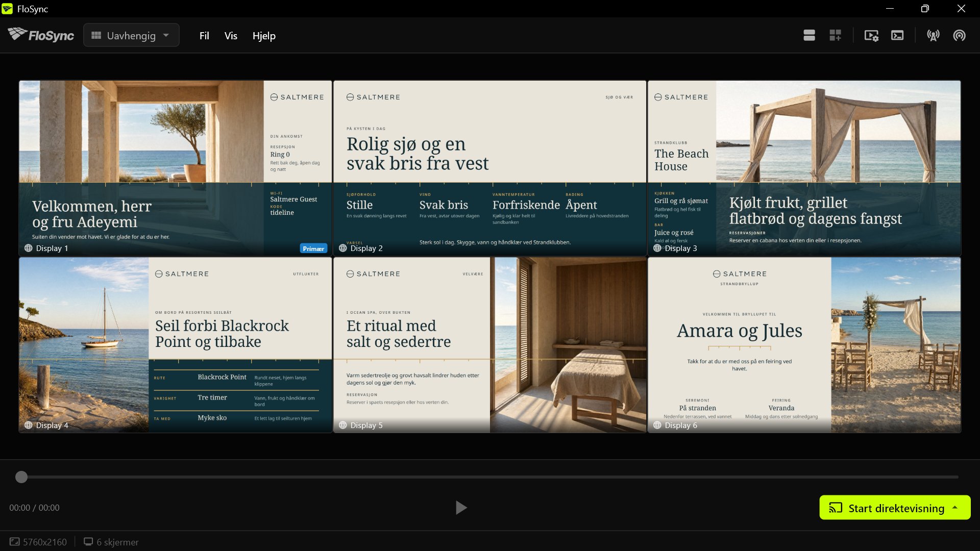Viewport: 980px width, 551px height.
Task: Open the Uavhengig mode dropdown
Action: [x=131, y=35]
